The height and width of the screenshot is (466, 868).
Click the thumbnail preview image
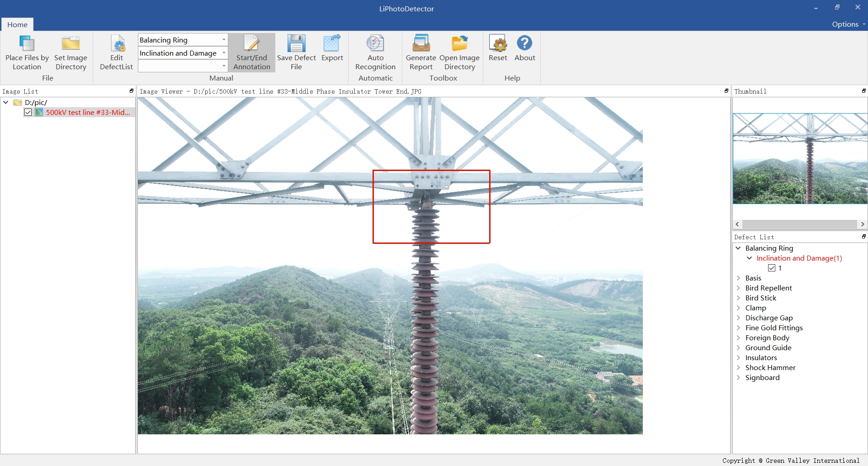(800, 158)
